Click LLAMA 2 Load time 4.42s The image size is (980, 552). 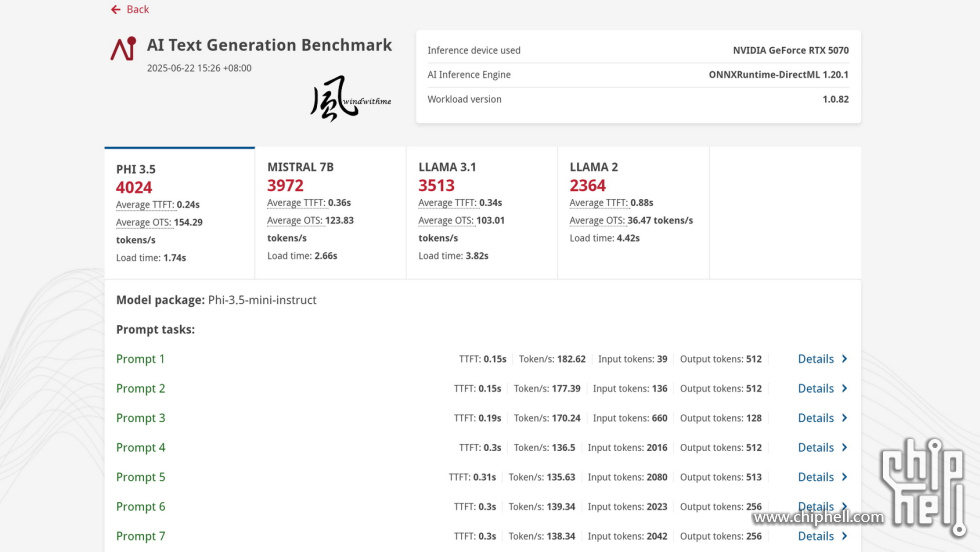(x=604, y=238)
